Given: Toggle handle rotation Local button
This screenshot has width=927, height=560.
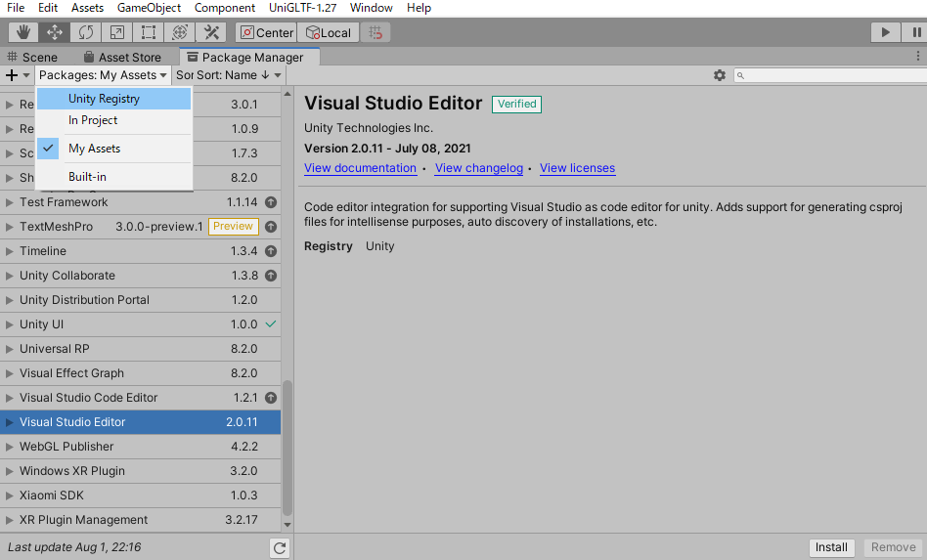Looking at the screenshot, I should (x=329, y=32).
